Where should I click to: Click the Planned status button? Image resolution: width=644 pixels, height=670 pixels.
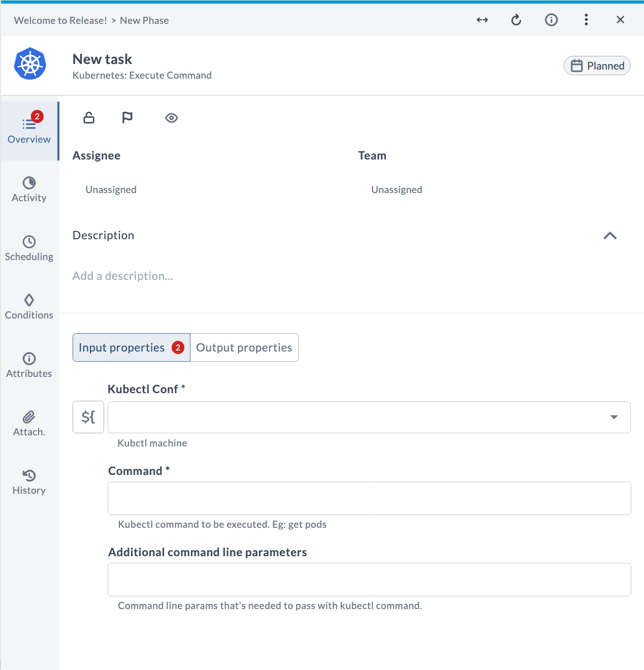pyautogui.click(x=597, y=66)
